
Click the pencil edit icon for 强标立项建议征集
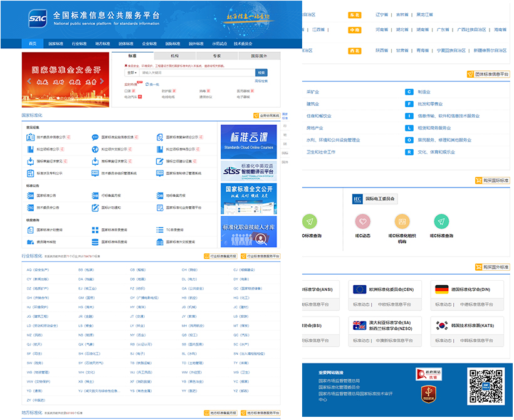tap(160, 161)
